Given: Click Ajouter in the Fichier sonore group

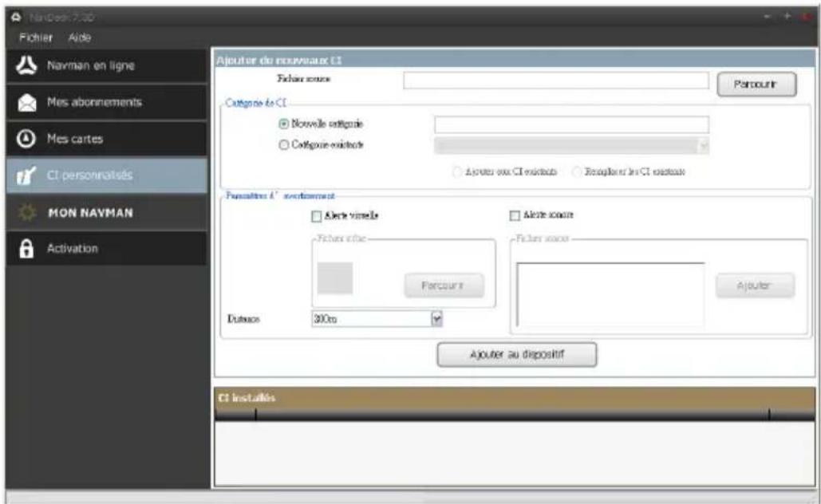Looking at the screenshot, I should click(x=755, y=285).
